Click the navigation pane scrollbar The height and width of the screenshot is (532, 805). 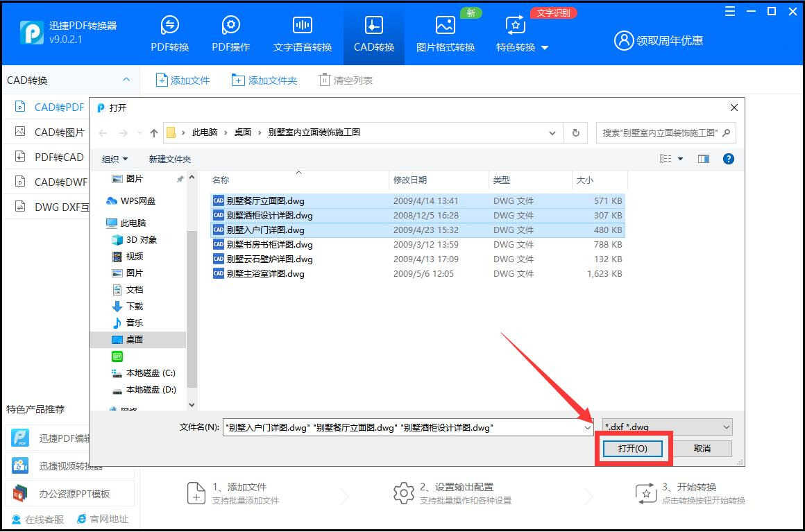pyautogui.click(x=192, y=309)
